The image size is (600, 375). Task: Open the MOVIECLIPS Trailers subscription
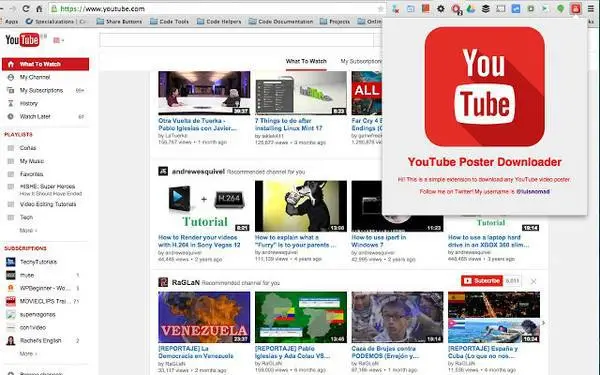[46, 301]
